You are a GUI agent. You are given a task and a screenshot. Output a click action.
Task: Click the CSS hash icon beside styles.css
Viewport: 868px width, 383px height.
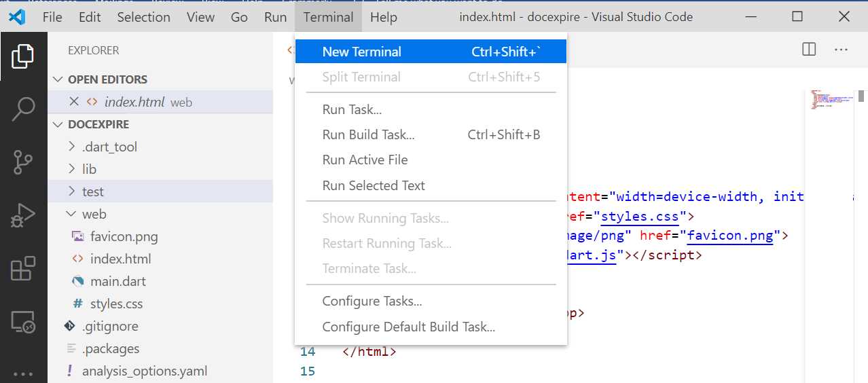(x=77, y=304)
